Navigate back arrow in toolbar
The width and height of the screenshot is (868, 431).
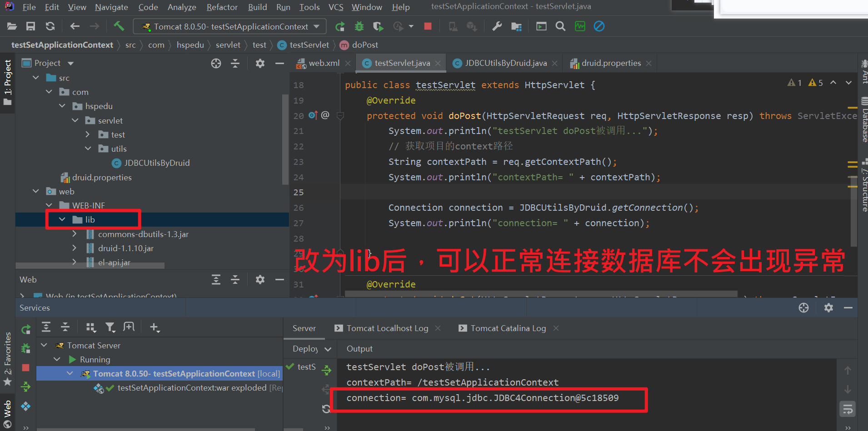click(75, 26)
